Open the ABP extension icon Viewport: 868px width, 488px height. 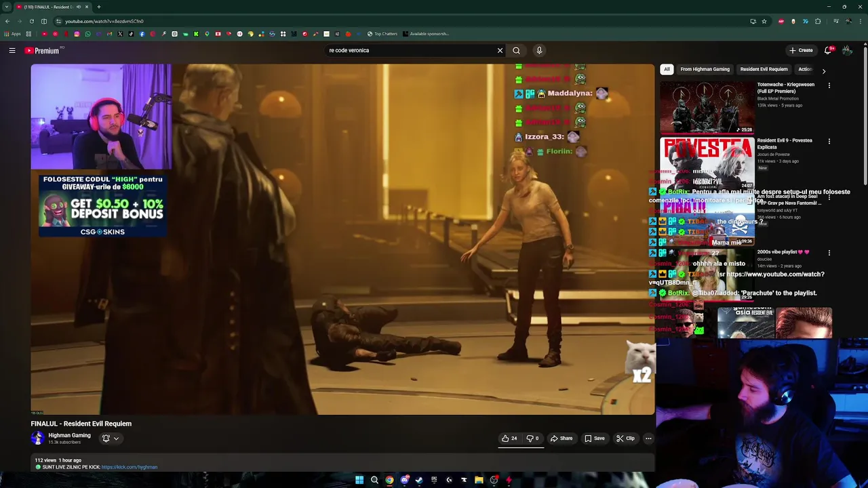781,21
